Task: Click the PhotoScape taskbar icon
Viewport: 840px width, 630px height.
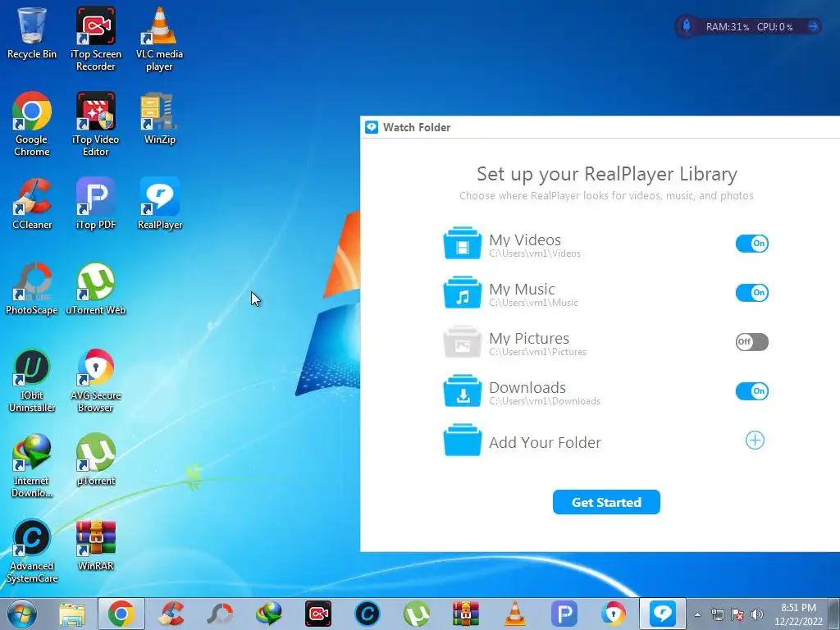Action: (x=220, y=614)
